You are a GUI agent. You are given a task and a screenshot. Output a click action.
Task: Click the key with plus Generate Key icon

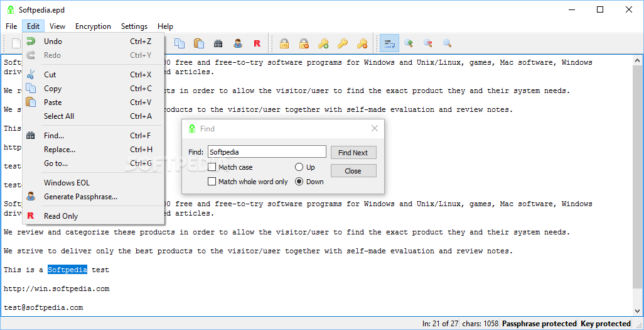point(323,43)
